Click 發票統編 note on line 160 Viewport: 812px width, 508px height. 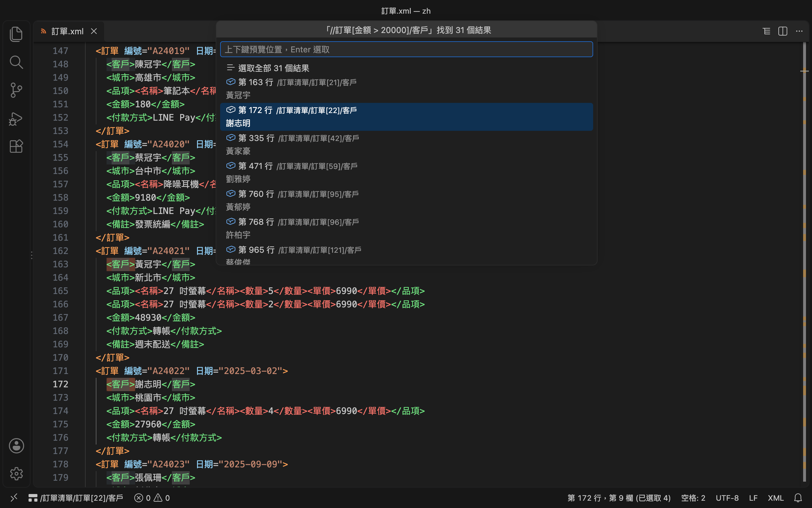(152, 224)
